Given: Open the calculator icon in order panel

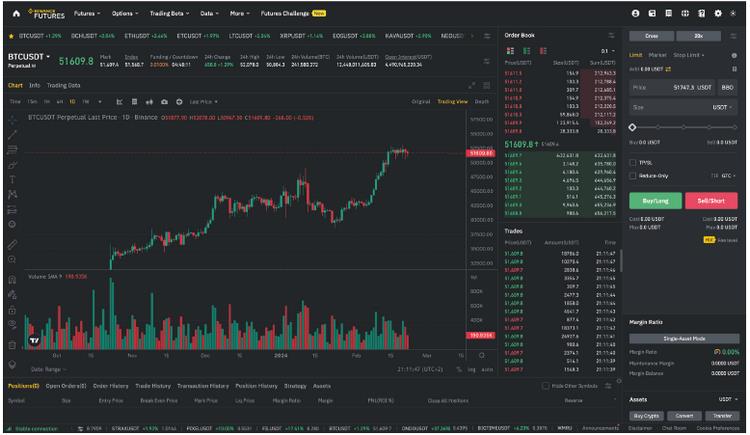Looking at the screenshot, I should pyautogui.click(x=732, y=54).
